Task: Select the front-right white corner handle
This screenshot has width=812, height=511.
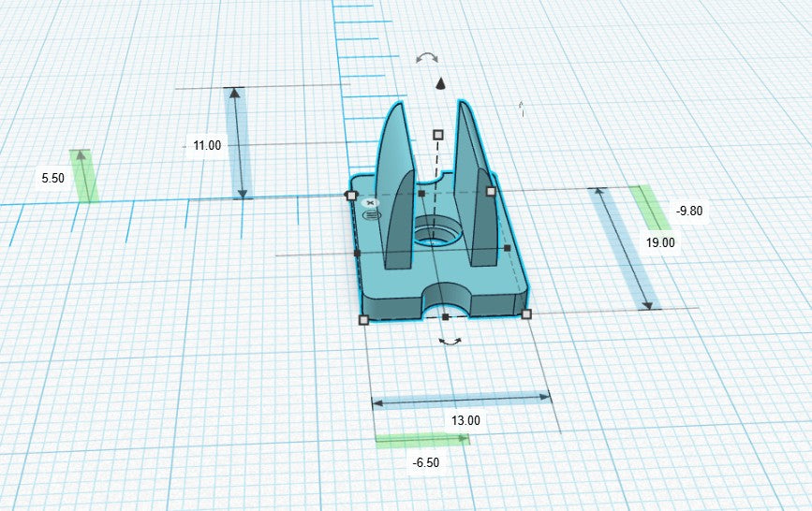Action: click(526, 314)
